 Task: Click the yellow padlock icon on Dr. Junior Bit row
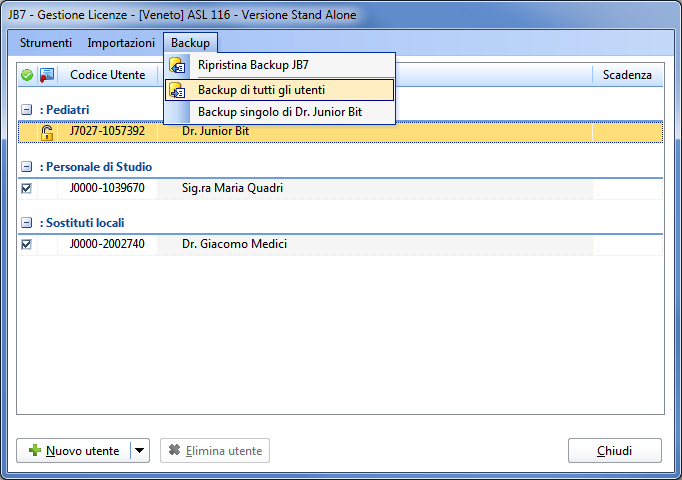click(x=47, y=132)
